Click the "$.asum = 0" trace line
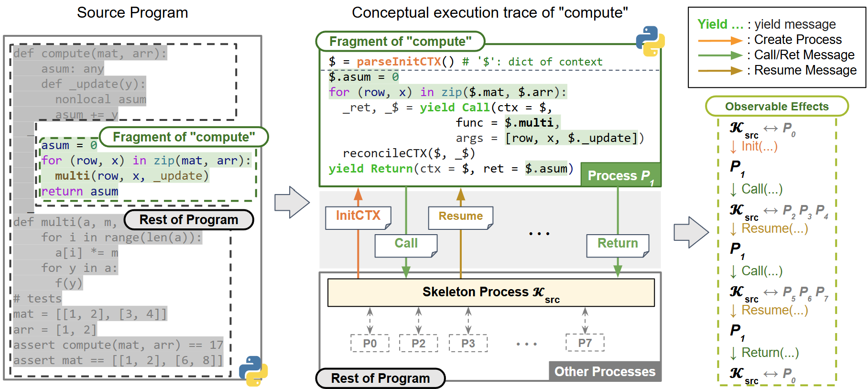 [364, 77]
